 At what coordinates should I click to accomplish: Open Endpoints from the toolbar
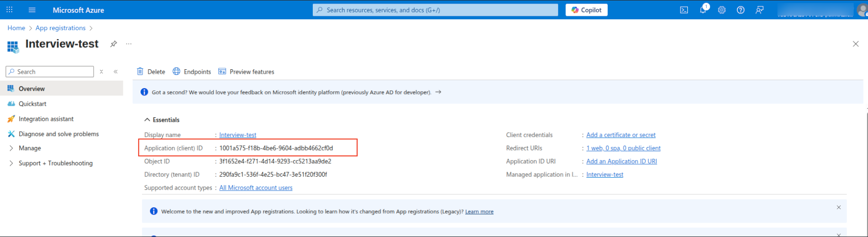pyautogui.click(x=192, y=72)
